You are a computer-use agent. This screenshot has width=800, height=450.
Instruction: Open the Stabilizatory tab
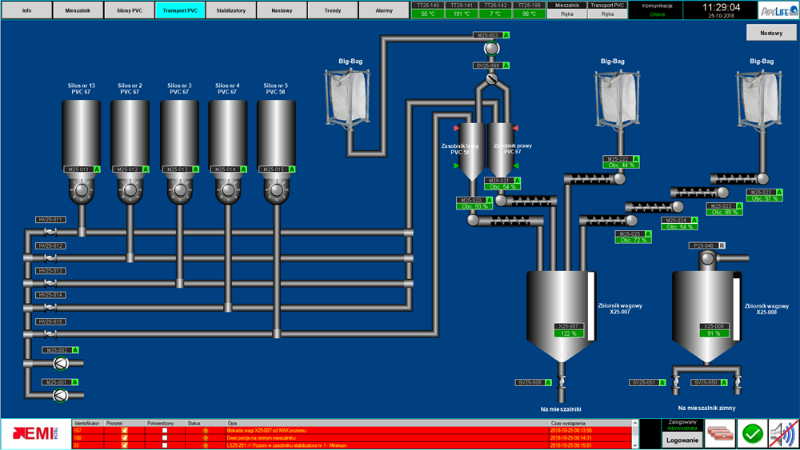coord(231,8)
